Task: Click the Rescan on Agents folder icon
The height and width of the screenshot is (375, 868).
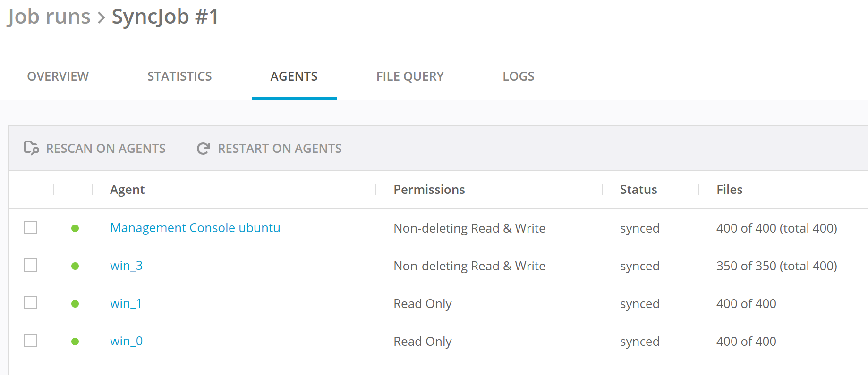Action: click(31, 148)
